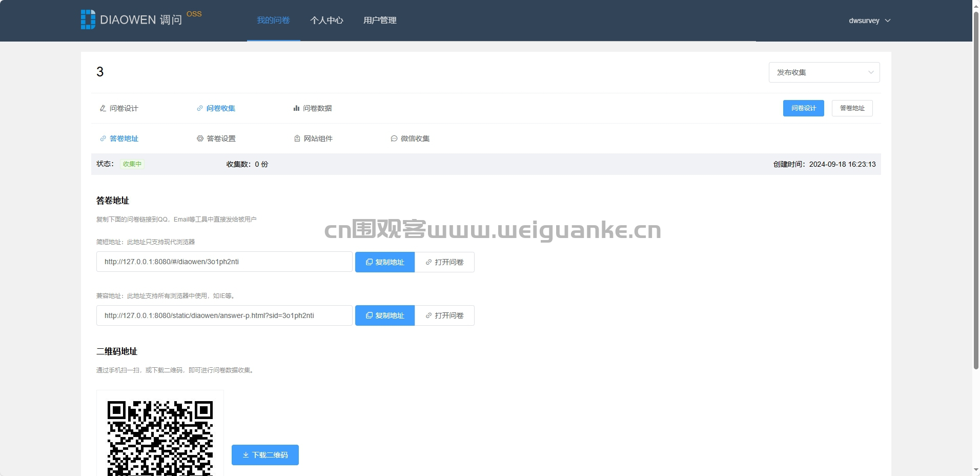
Task: Open survey from short address 打开问卷
Action: [444, 262]
